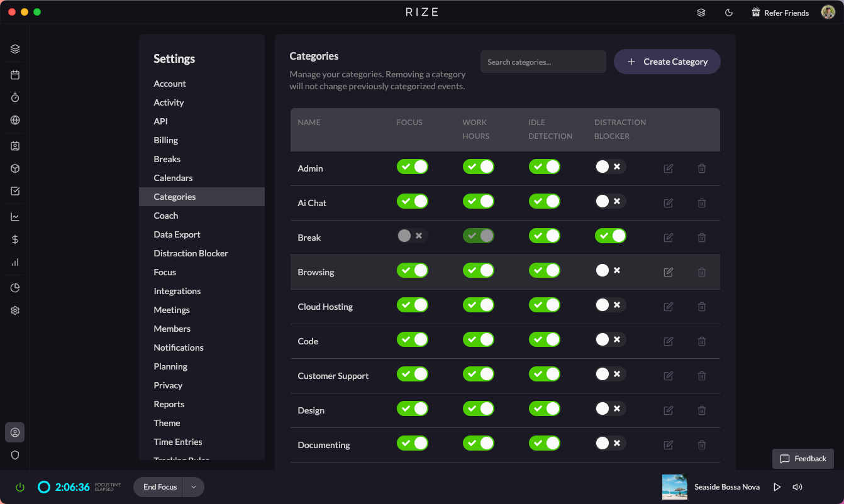Open the pie chart icon in the sidebar

pyautogui.click(x=15, y=287)
